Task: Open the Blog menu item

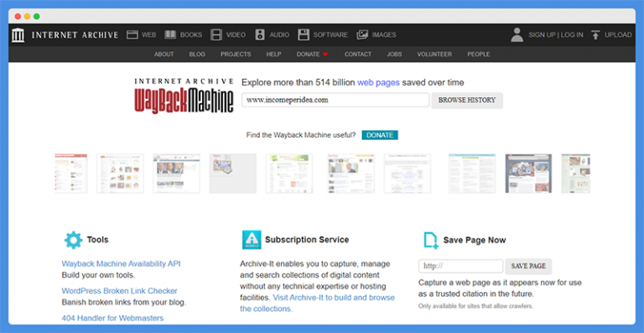Action: [197, 55]
